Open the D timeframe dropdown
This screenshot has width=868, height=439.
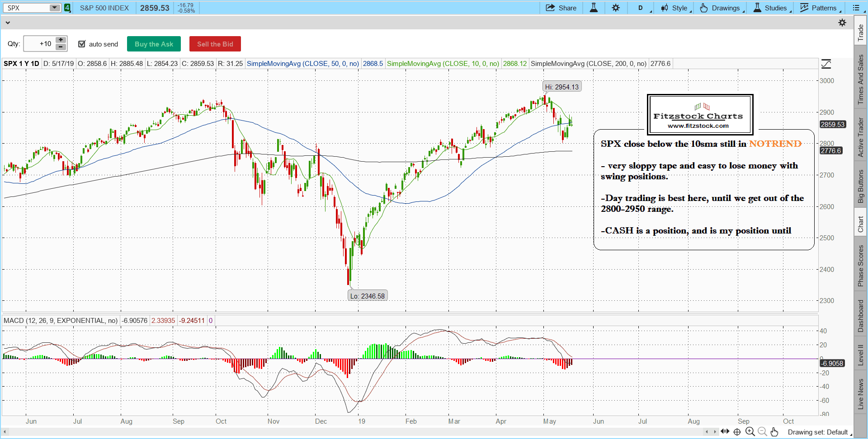click(642, 8)
